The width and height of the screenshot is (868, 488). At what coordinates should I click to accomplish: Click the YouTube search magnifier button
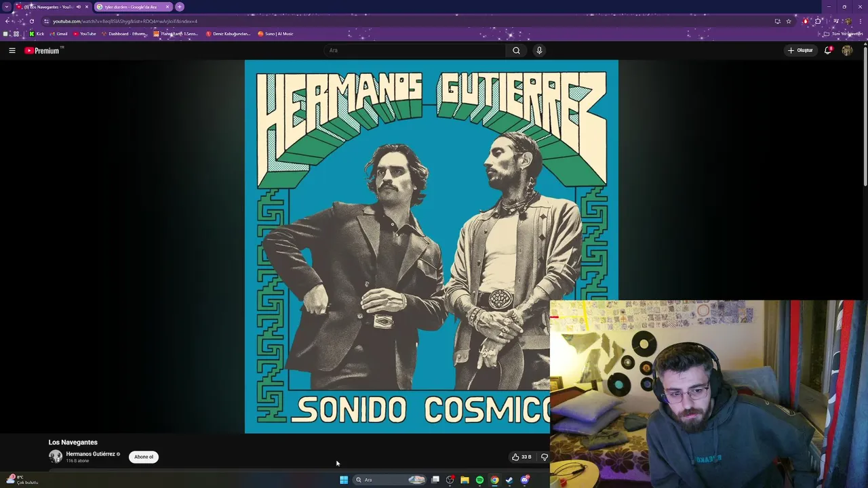[x=516, y=50]
